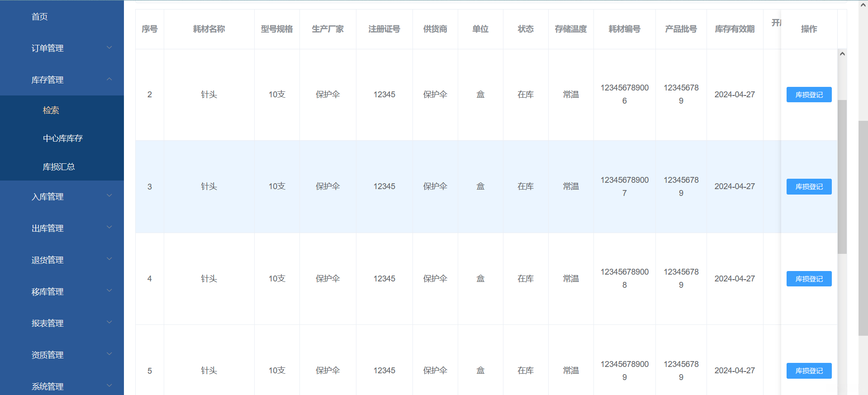
Task: Click the 序号 column header
Action: [x=150, y=29]
